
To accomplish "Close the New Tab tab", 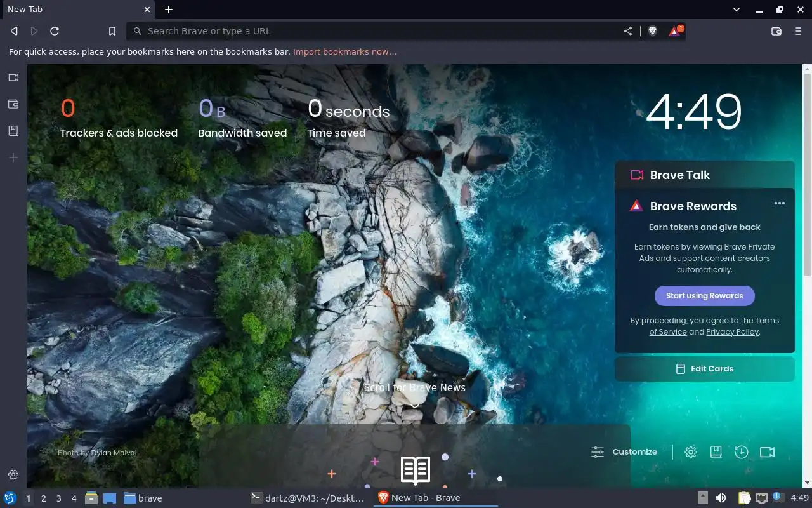I will (147, 10).
